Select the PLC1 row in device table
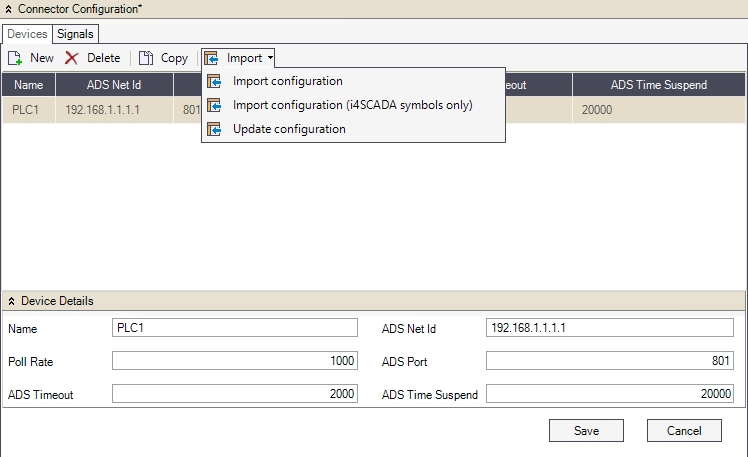 tap(28, 109)
